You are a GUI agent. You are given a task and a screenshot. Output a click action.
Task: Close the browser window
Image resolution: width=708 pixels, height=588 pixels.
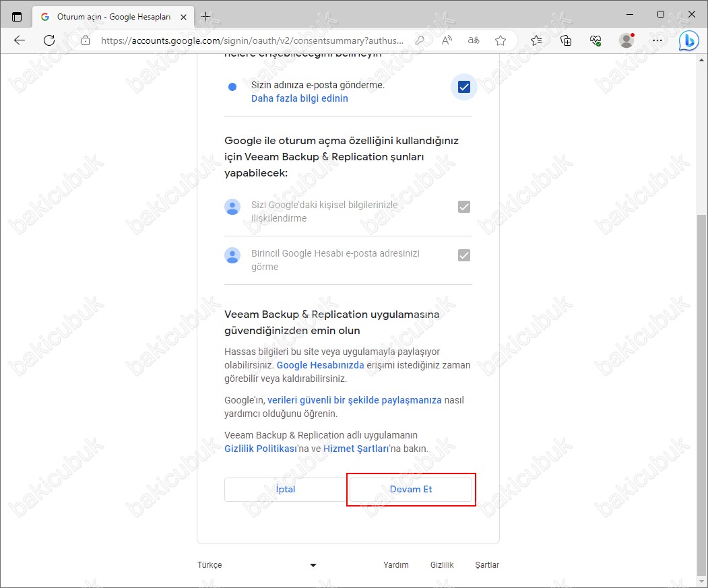[691, 14]
